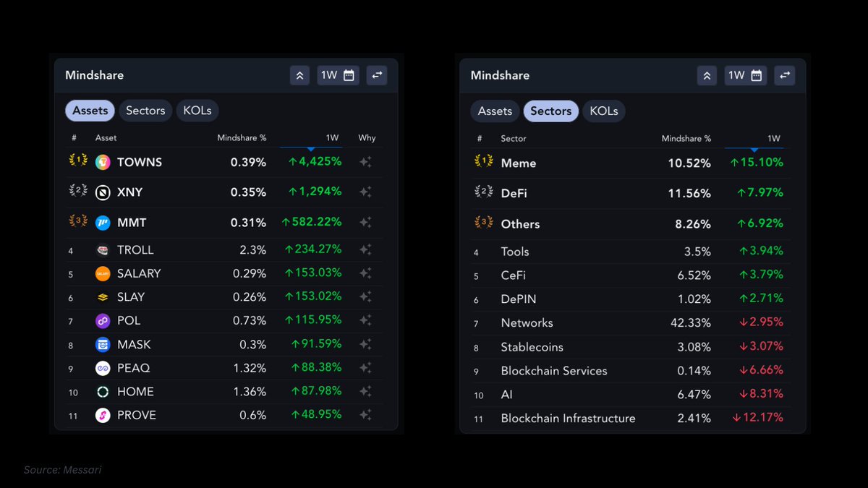Open the Blockchain Infrastructure sector row
The width and height of the screenshot is (868, 488).
[x=631, y=418]
